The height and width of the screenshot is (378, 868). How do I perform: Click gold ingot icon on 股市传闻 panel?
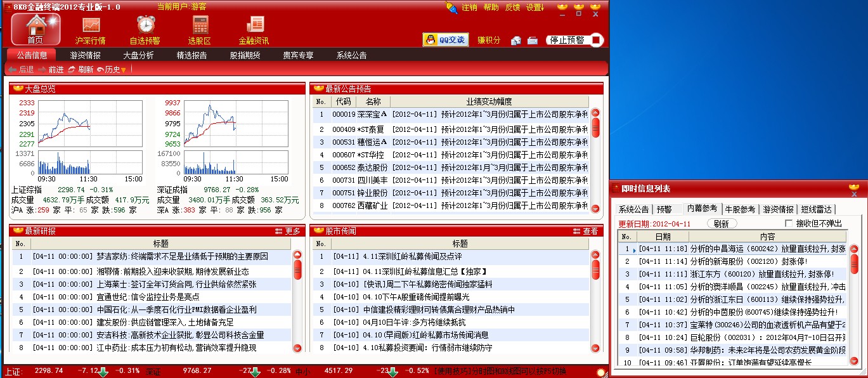(x=318, y=231)
